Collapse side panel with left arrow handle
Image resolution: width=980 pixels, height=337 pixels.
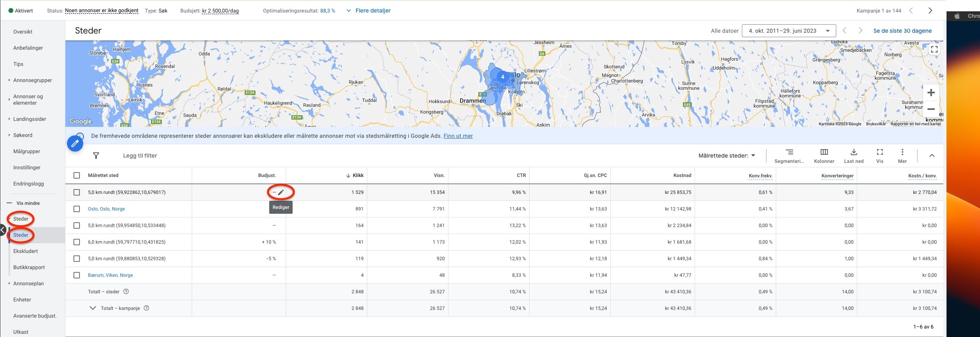coord(3,231)
